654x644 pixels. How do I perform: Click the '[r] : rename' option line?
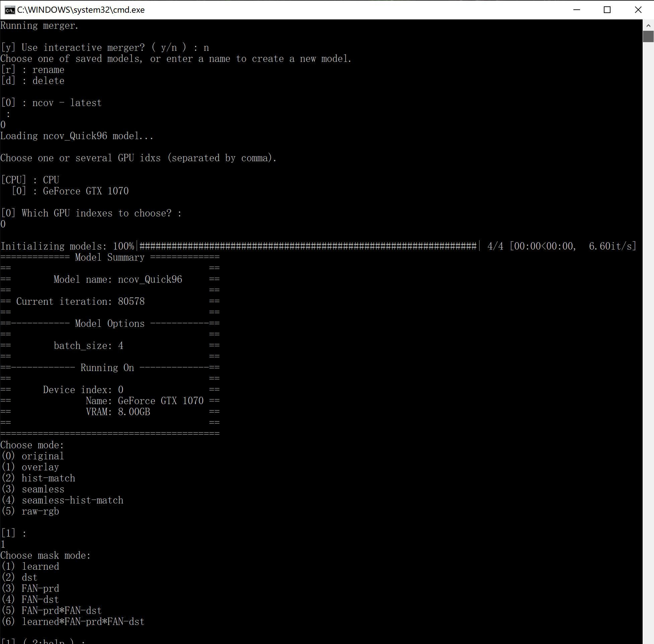pos(32,70)
